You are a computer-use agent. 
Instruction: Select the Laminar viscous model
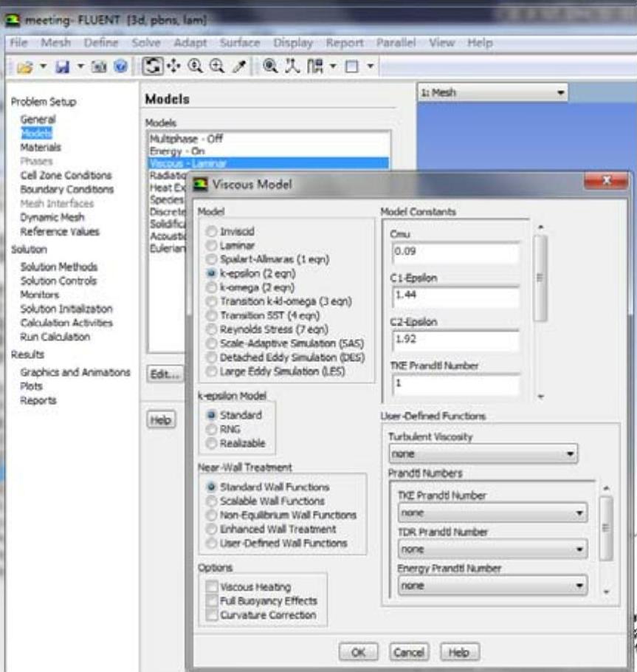(x=212, y=245)
